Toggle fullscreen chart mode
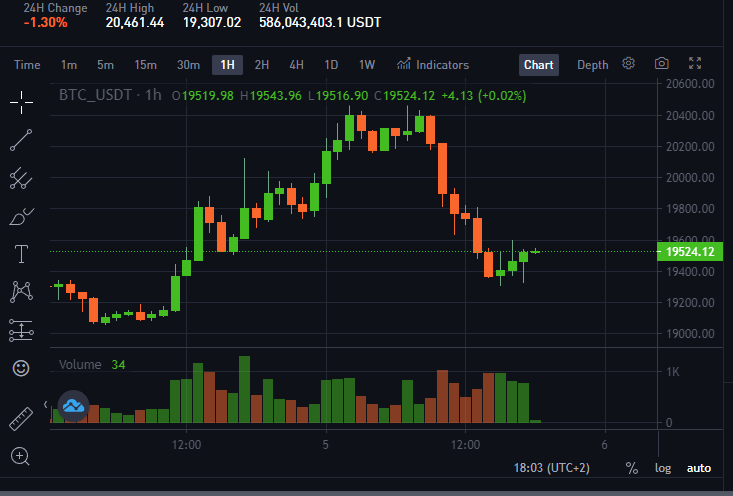Image resolution: width=733 pixels, height=496 pixels. point(695,63)
